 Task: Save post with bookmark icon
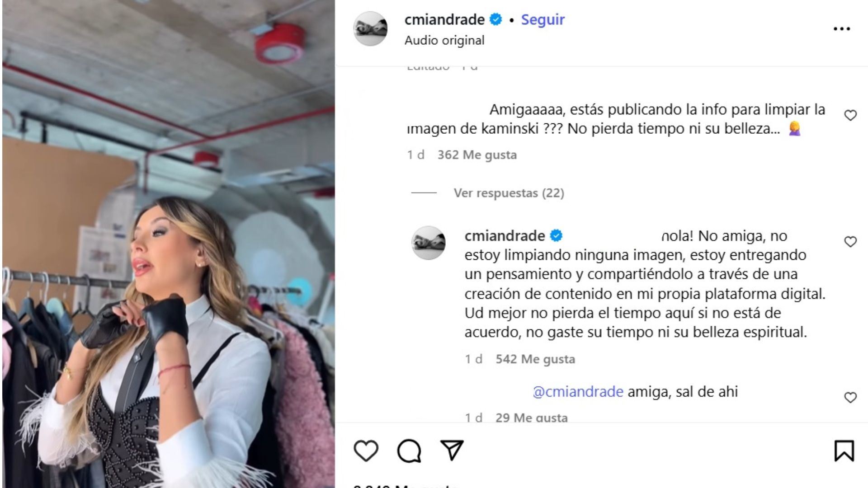pyautogui.click(x=844, y=451)
